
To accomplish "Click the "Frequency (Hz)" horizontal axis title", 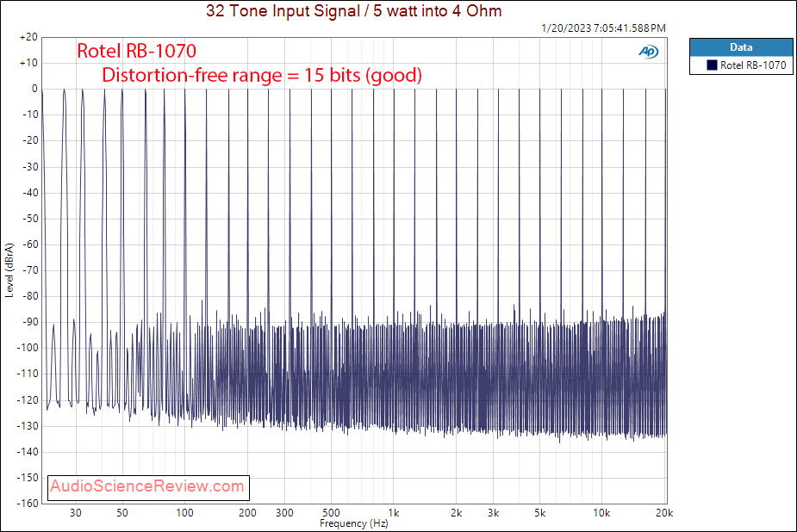I will 354,523.
